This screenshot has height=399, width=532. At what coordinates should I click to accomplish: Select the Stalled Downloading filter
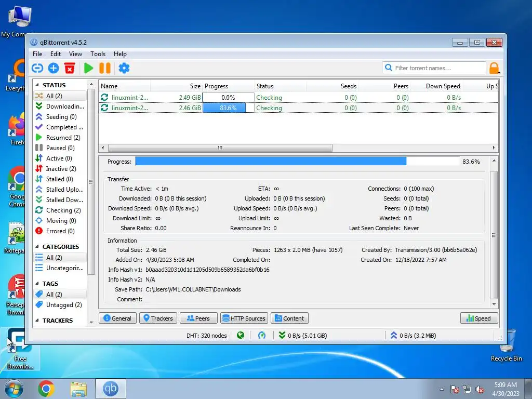(x=60, y=200)
